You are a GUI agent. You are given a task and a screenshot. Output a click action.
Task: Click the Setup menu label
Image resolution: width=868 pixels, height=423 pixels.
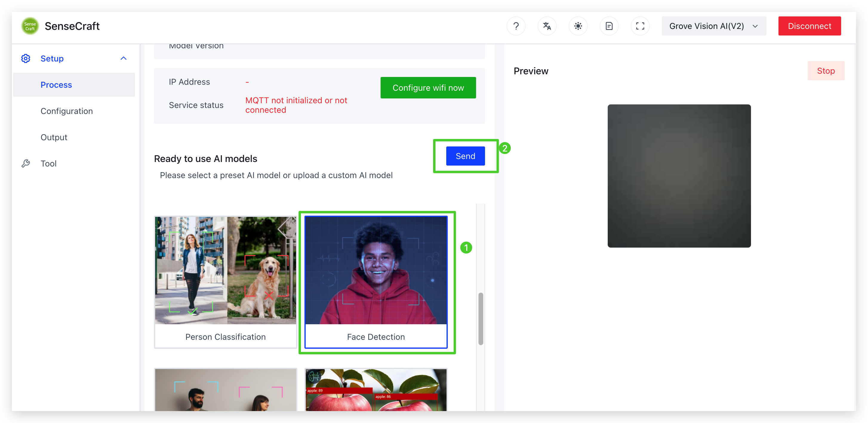(52, 58)
